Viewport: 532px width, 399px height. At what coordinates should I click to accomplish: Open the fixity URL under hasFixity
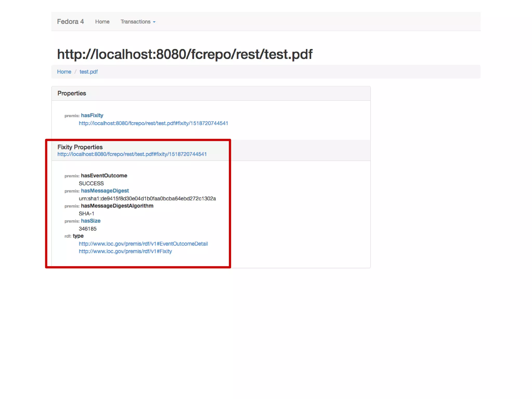point(153,123)
